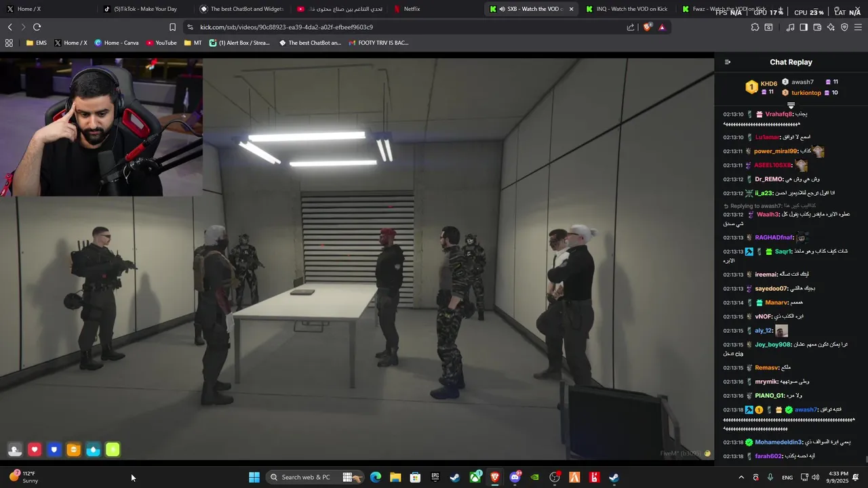Screen dimensions: 868x488
Task: Open the Home - Canva bookmark
Action: click(x=117, y=43)
